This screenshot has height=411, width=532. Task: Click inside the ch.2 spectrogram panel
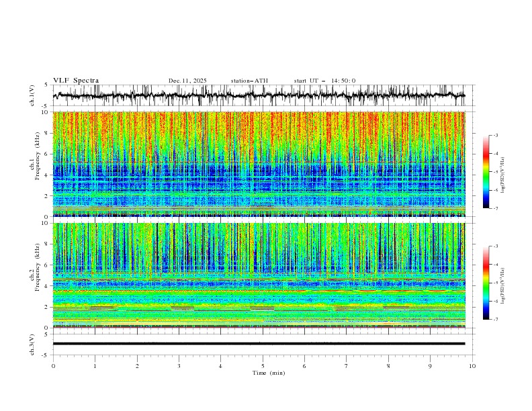(x=259, y=275)
